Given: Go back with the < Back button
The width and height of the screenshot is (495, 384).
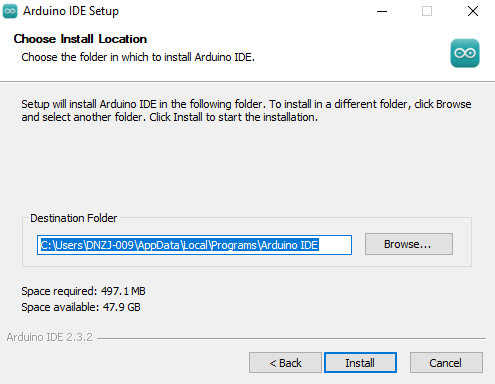Looking at the screenshot, I should click(285, 363).
